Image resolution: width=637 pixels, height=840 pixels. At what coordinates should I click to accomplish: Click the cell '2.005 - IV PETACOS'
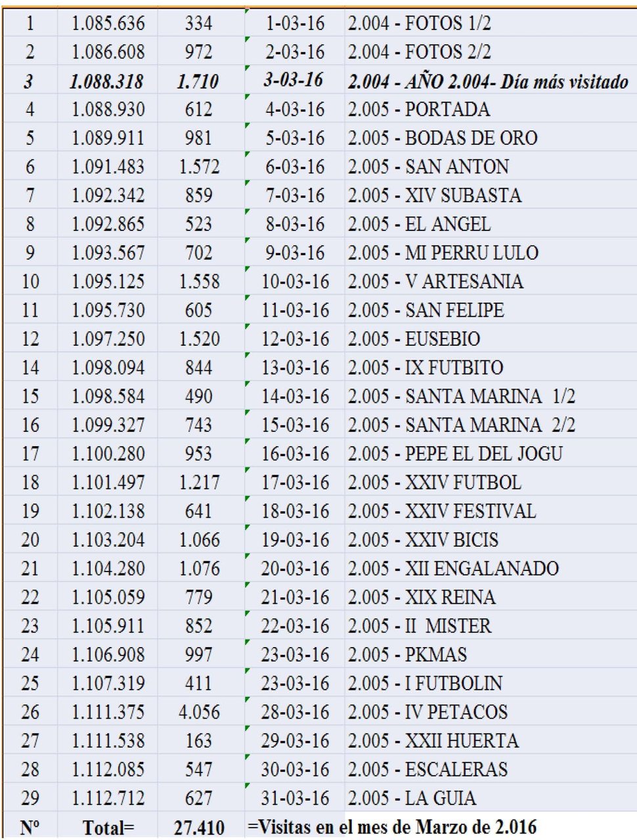coord(491,712)
